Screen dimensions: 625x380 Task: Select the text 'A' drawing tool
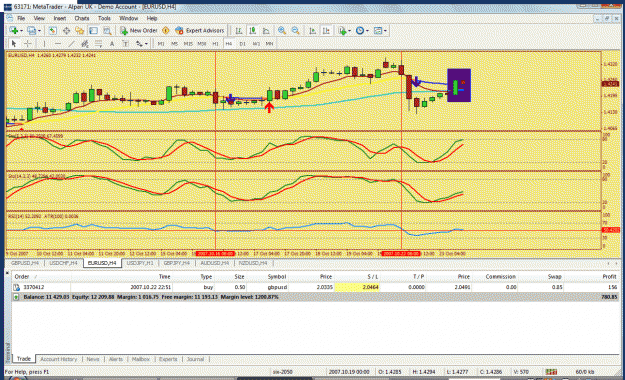112,43
